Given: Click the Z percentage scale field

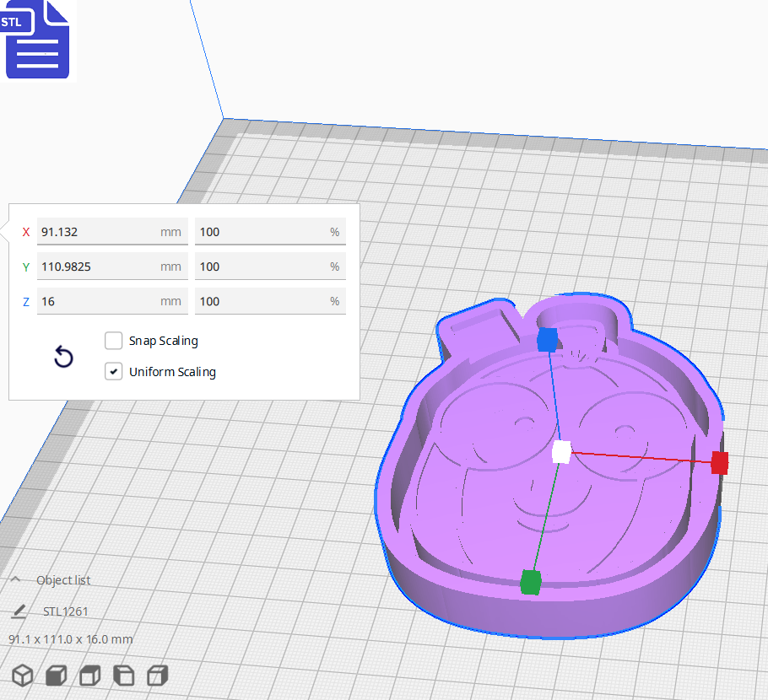Looking at the screenshot, I should coord(270,300).
